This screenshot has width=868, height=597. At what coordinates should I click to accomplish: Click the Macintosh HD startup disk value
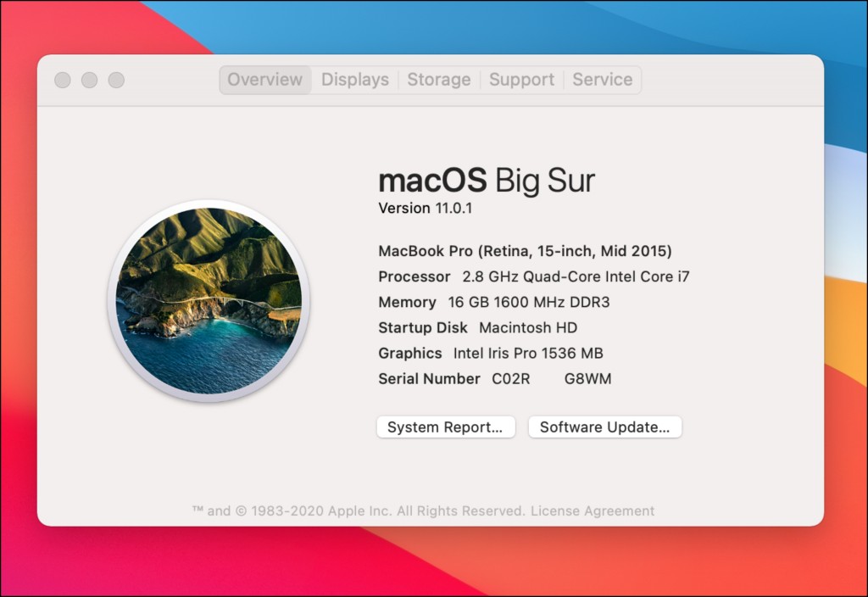point(528,327)
